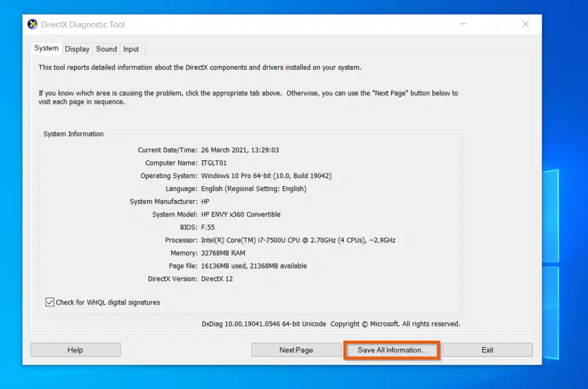Select the Input tab
Screen dimensions: 588x389
[x=131, y=49]
